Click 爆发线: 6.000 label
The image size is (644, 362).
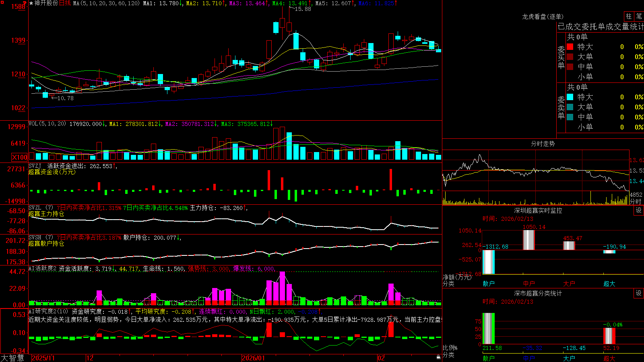coord(254,269)
